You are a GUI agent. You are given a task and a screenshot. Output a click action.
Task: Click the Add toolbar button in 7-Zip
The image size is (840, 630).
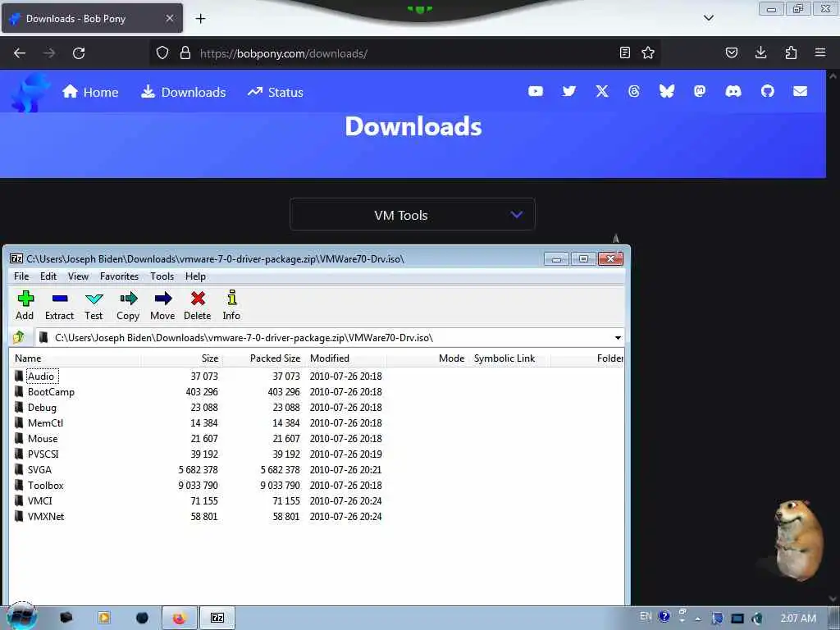pos(25,305)
